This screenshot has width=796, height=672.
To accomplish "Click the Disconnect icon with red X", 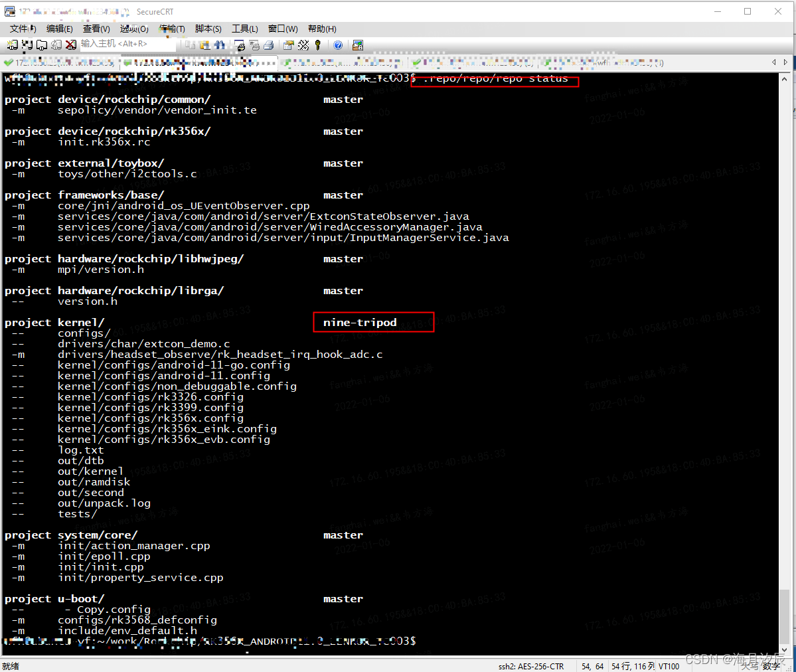I will 71,45.
